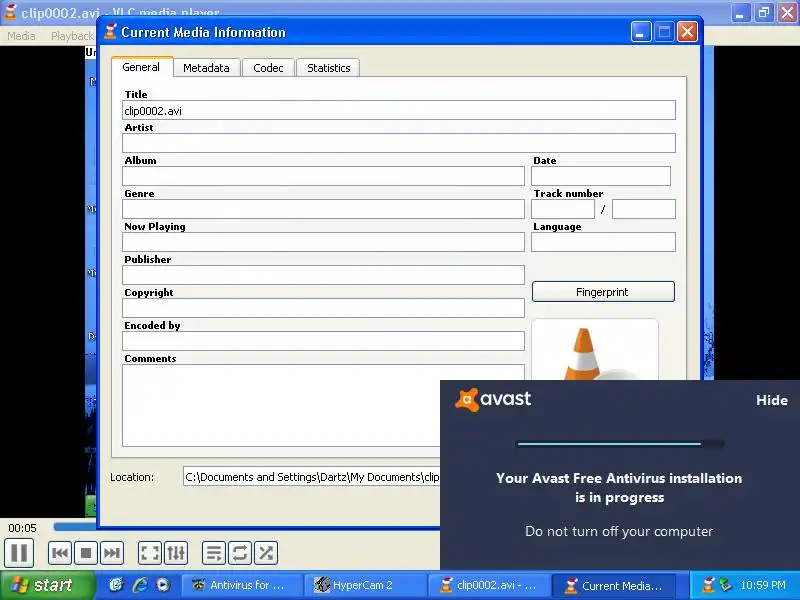Viewport: 800px width, 600px height.
Task: Switch to the Codec tab
Action: pyautogui.click(x=268, y=68)
